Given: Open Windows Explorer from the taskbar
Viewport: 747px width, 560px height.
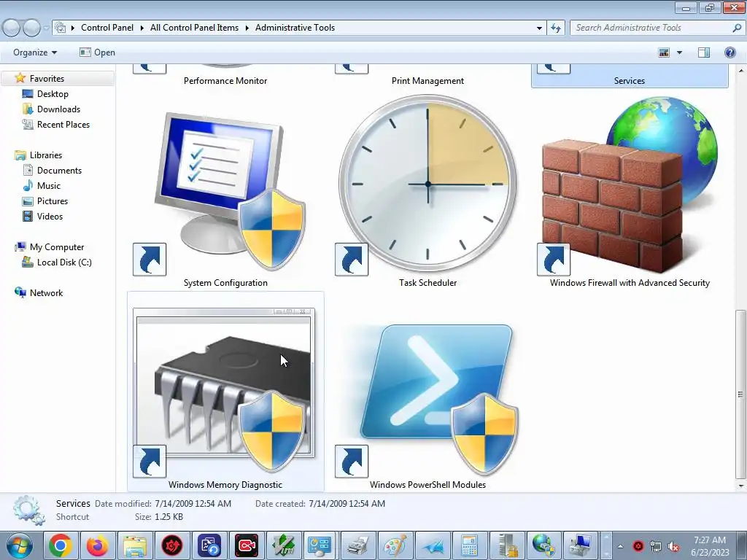Looking at the screenshot, I should click(134, 545).
